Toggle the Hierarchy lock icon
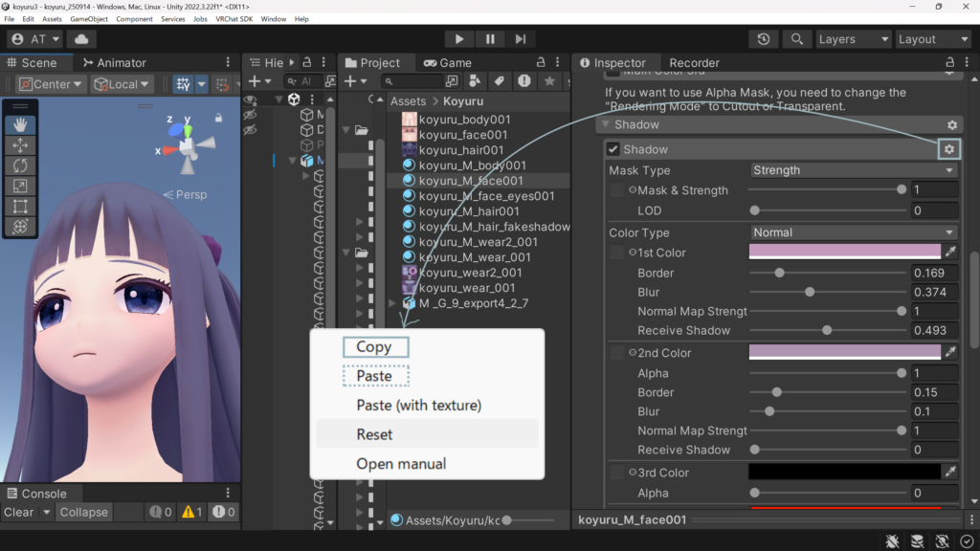 tap(307, 62)
